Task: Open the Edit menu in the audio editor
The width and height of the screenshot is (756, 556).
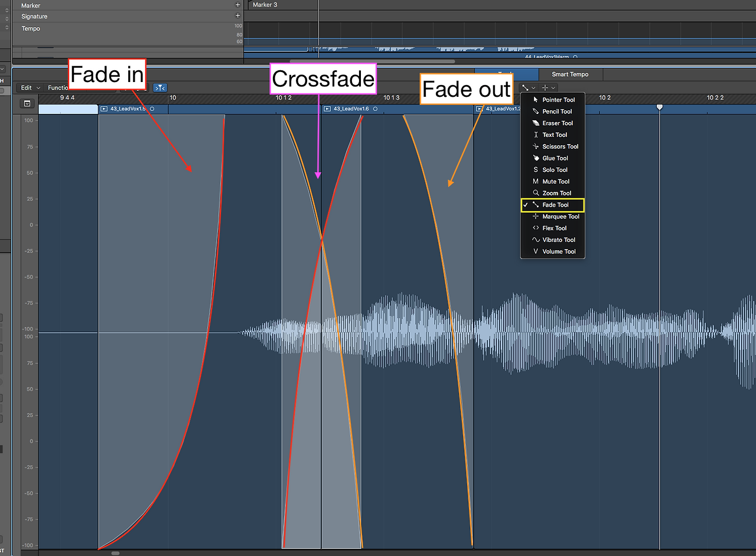Action: (30, 88)
